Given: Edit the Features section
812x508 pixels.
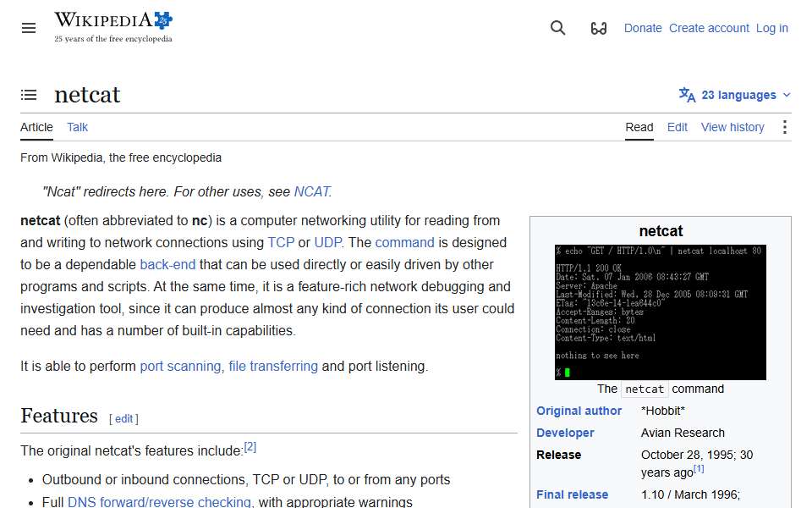Looking at the screenshot, I should coord(123,419).
